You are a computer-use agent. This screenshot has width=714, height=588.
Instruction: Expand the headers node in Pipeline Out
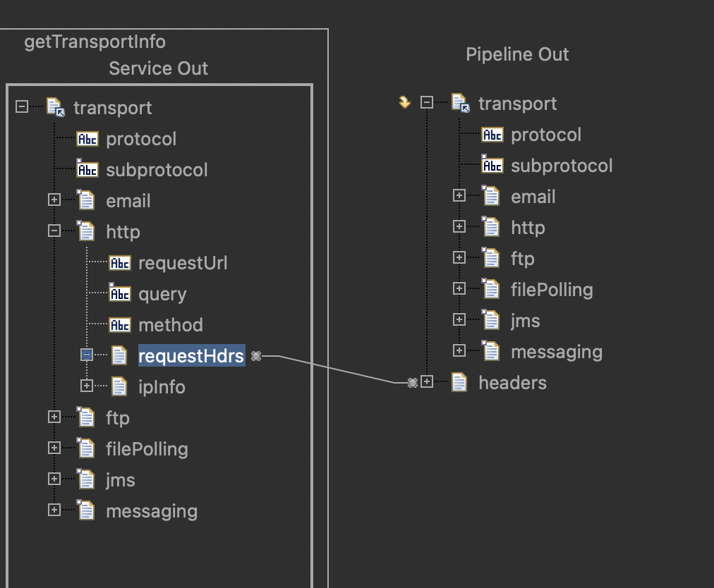tap(427, 382)
